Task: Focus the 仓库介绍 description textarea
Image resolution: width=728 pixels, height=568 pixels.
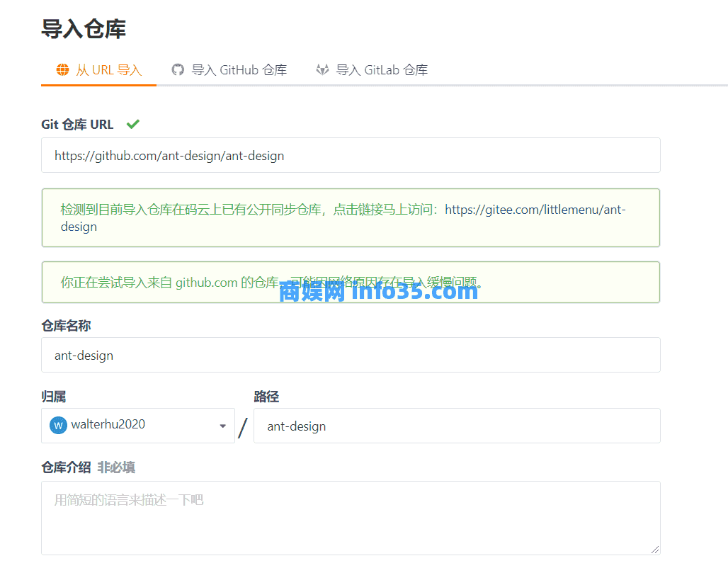Action: click(x=351, y=518)
